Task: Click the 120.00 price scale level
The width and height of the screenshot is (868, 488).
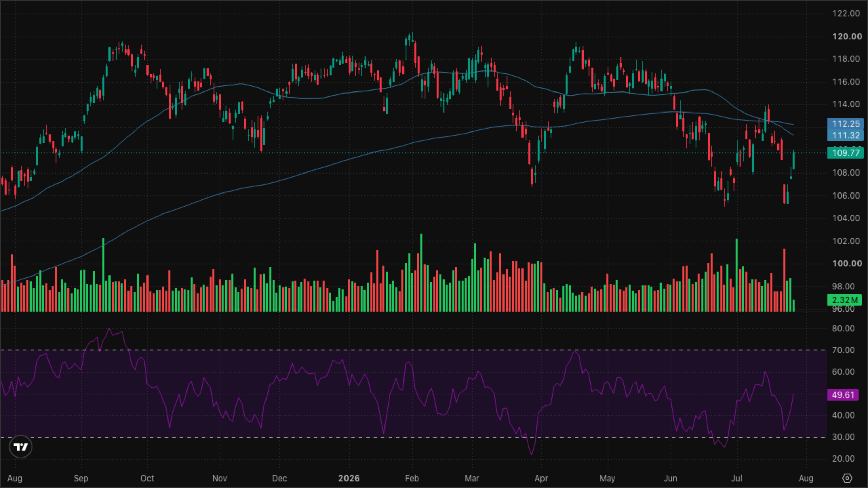Action: pos(847,36)
